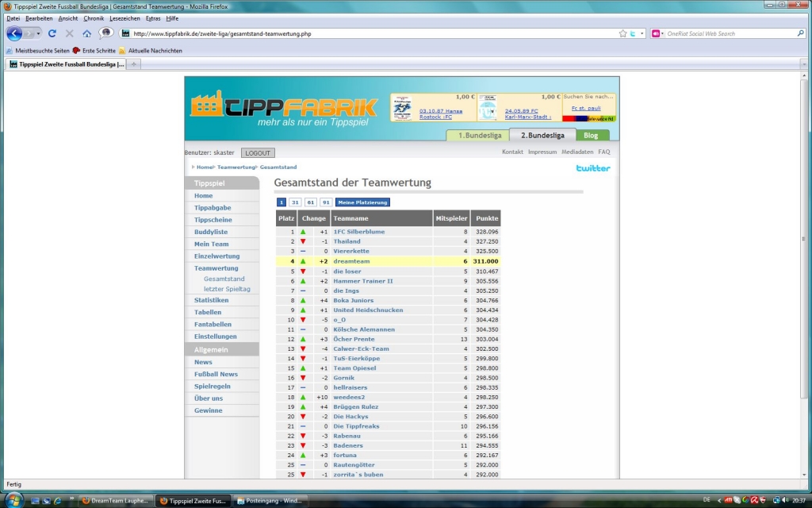Open a new tab with plus button
Viewport: 812px width, 508px height.
tap(134, 64)
